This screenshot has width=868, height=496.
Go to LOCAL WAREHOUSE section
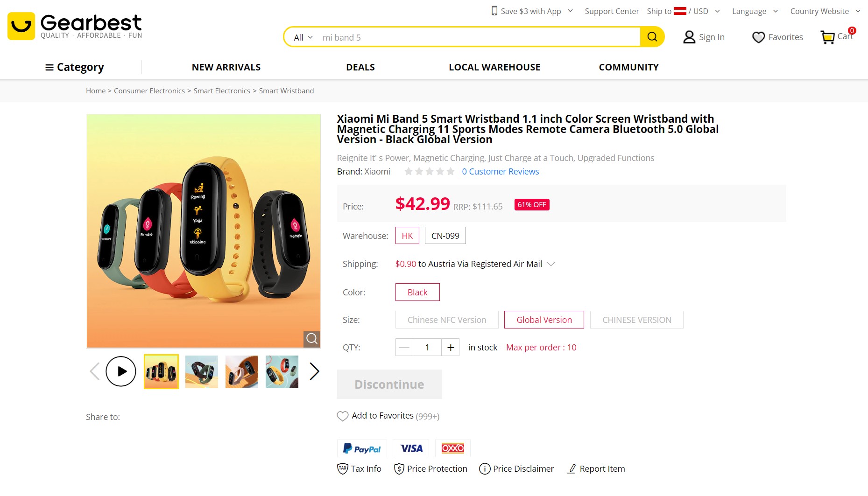[x=494, y=67]
